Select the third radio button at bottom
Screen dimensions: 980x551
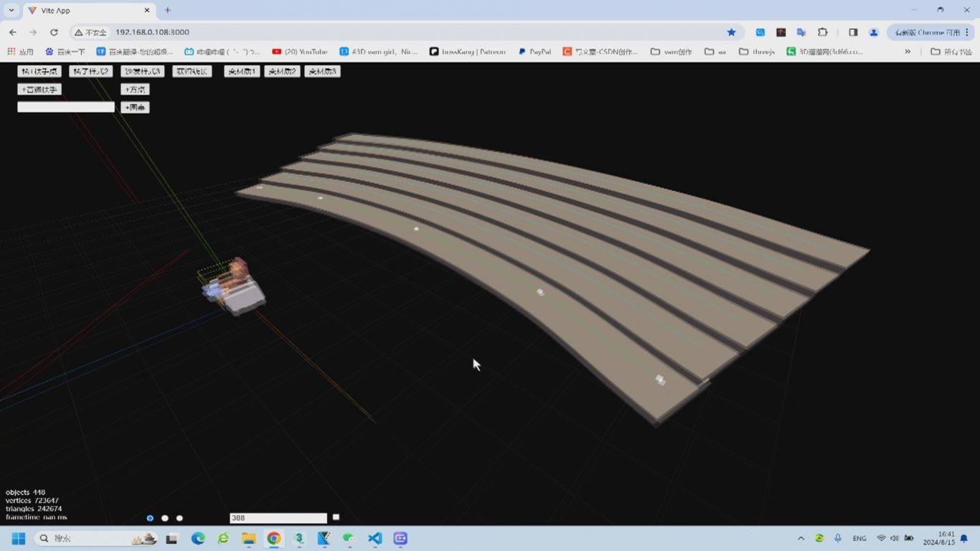179,518
